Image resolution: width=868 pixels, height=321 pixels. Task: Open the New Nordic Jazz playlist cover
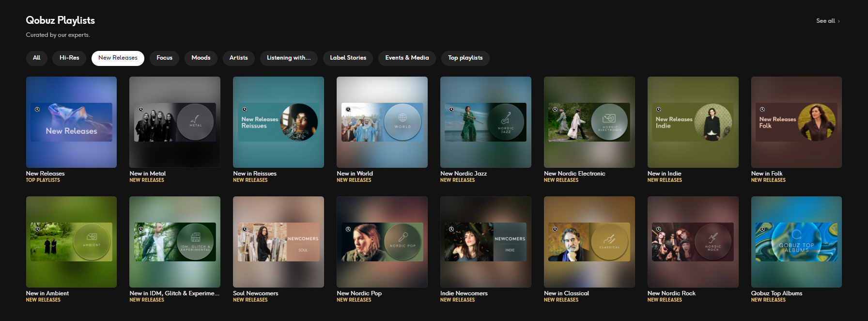click(x=486, y=122)
